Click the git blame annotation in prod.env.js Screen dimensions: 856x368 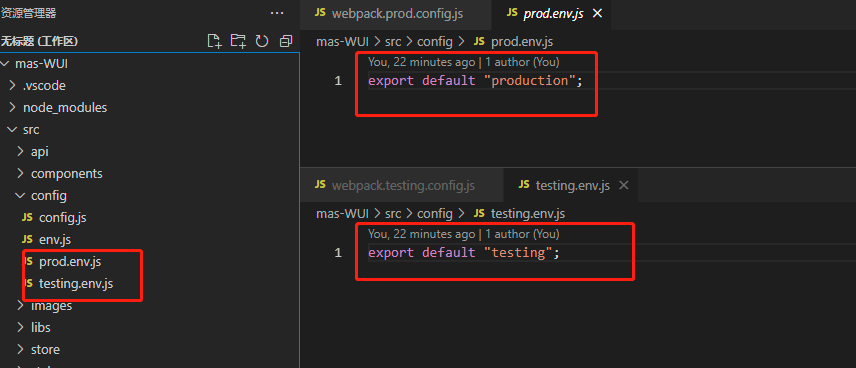[463, 62]
